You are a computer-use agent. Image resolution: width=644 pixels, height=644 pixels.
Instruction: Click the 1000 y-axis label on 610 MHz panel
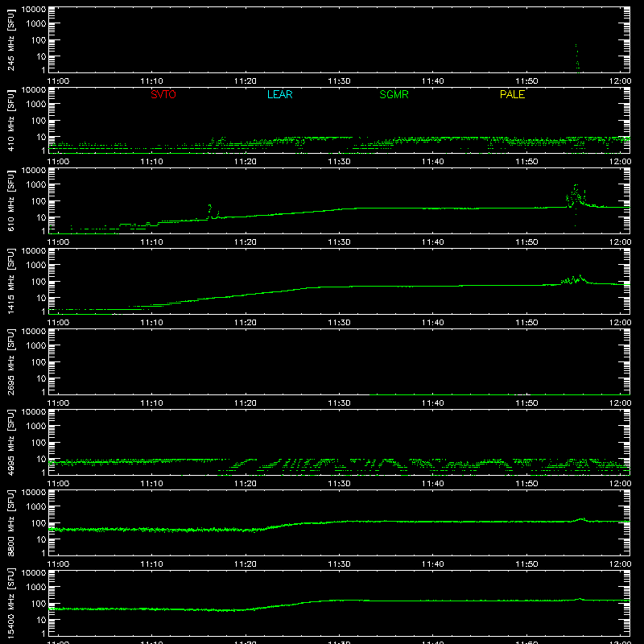pos(36,184)
